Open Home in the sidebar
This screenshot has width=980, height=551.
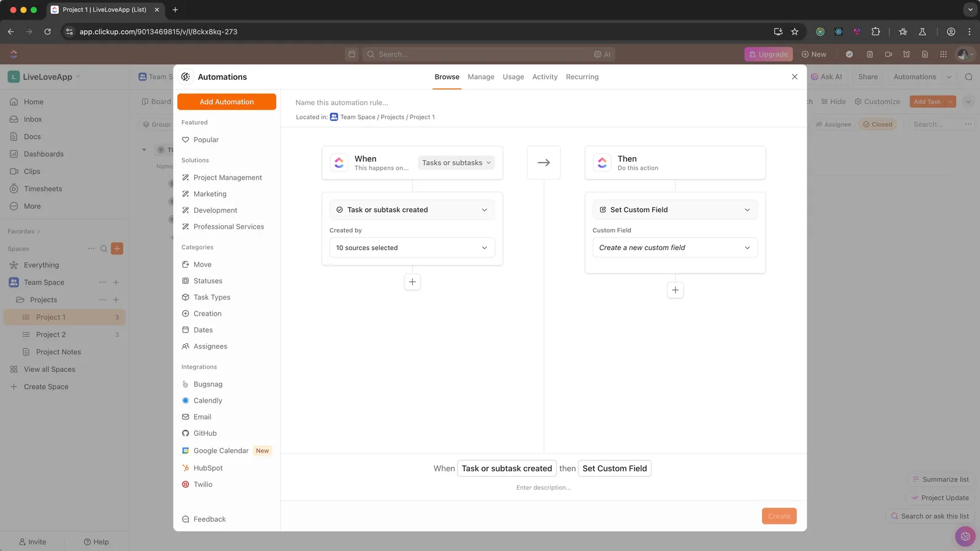[34, 102]
